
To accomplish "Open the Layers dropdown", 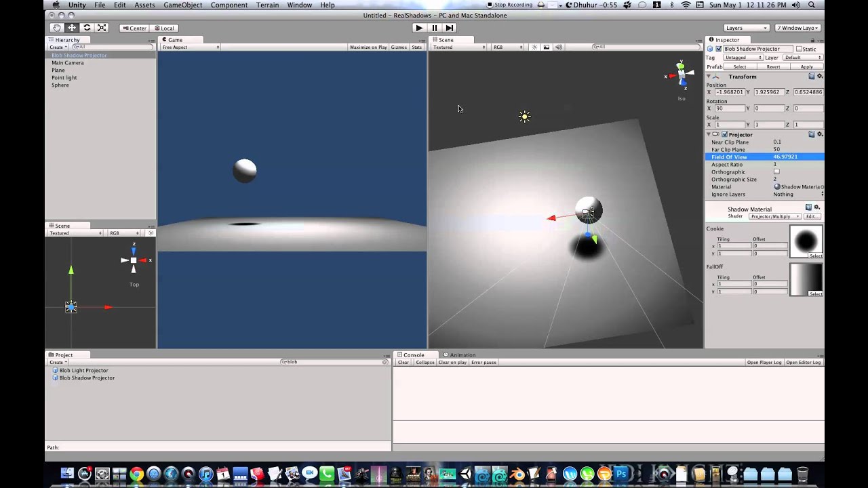I will [747, 28].
